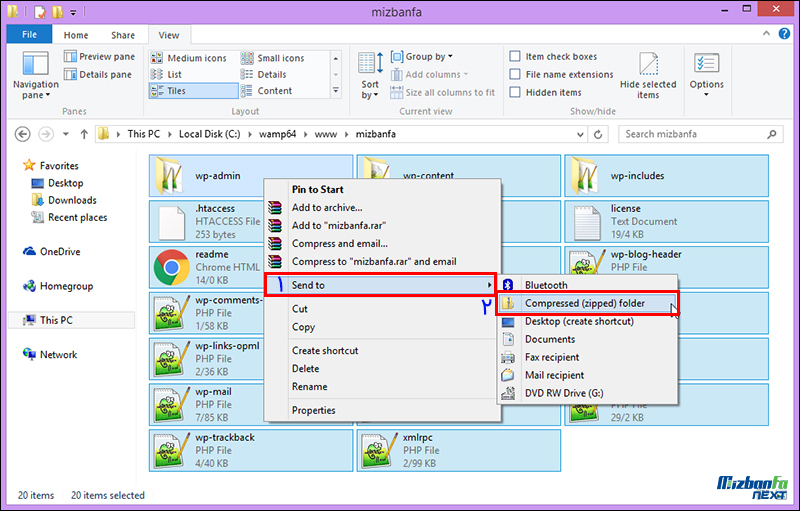
Task: Click www in the address path
Action: (326, 134)
